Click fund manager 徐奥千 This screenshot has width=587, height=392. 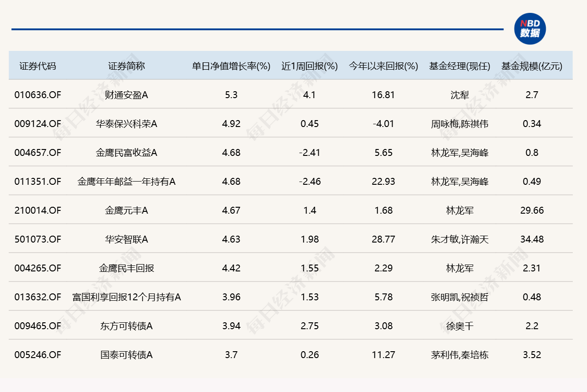(x=460, y=326)
